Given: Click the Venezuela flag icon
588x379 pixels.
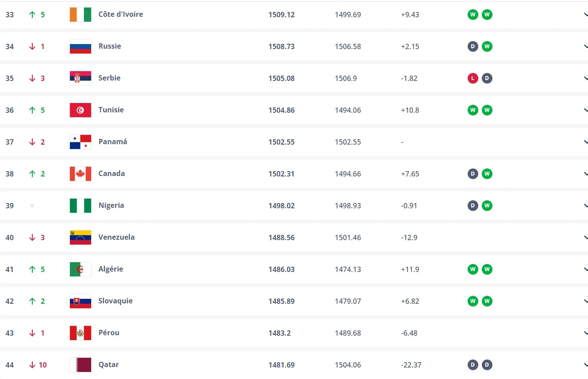Looking at the screenshot, I should (81, 237).
